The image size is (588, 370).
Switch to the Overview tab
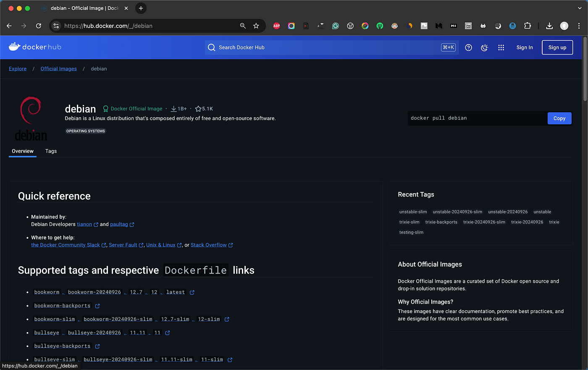tap(23, 151)
